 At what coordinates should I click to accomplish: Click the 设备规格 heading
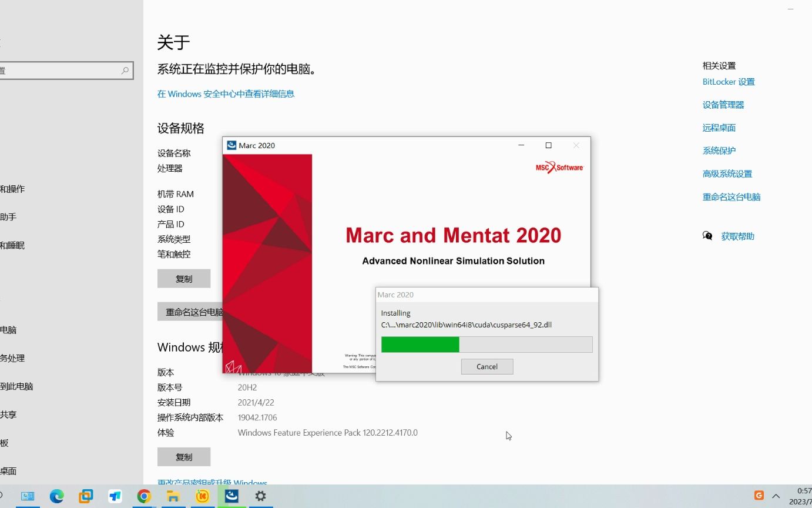coord(181,128)
